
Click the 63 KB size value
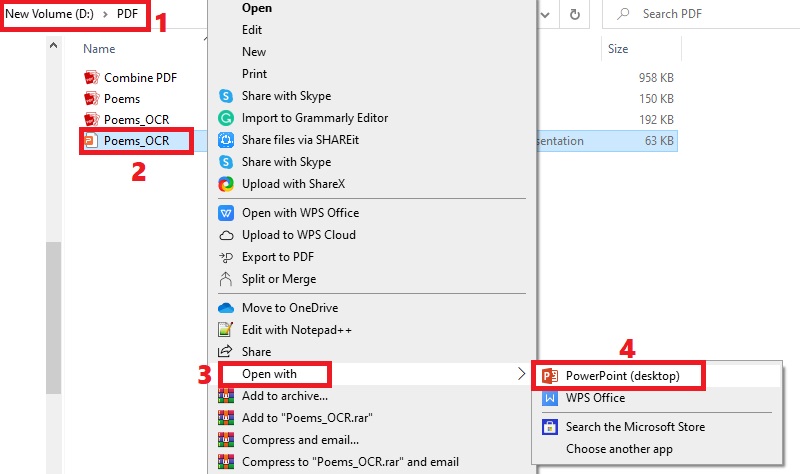tap(659, 141)
